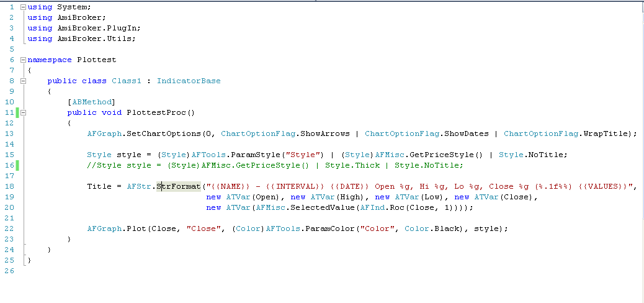Click the green change marker on line 16
The image size is (644, 303).
[17, 165]
